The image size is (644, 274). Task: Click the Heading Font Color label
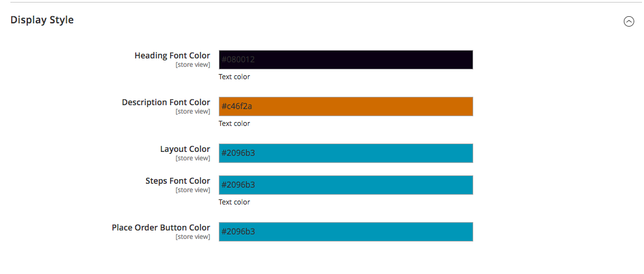pyautogui.click(x=172, y=56)
